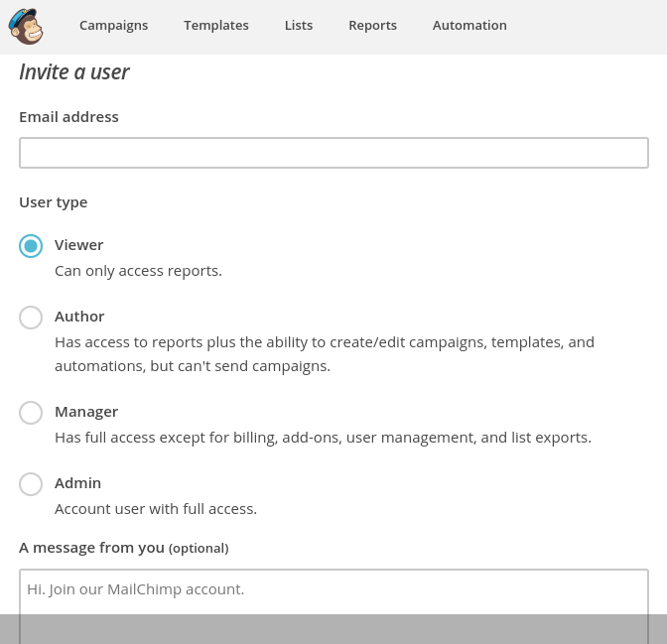667x644 pixels.
Task: Click the Manager user type label
Action: pyautogui.click(x=86, y=412)
